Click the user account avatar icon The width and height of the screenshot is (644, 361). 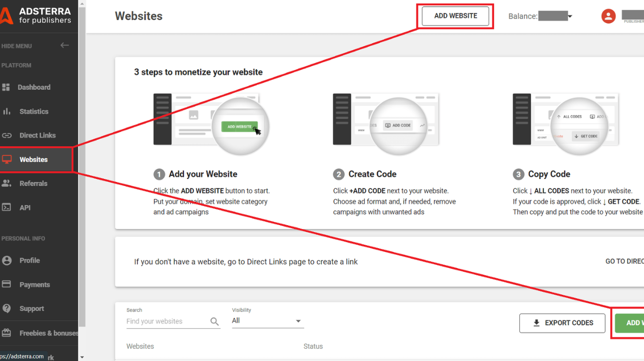click(608, 16)
